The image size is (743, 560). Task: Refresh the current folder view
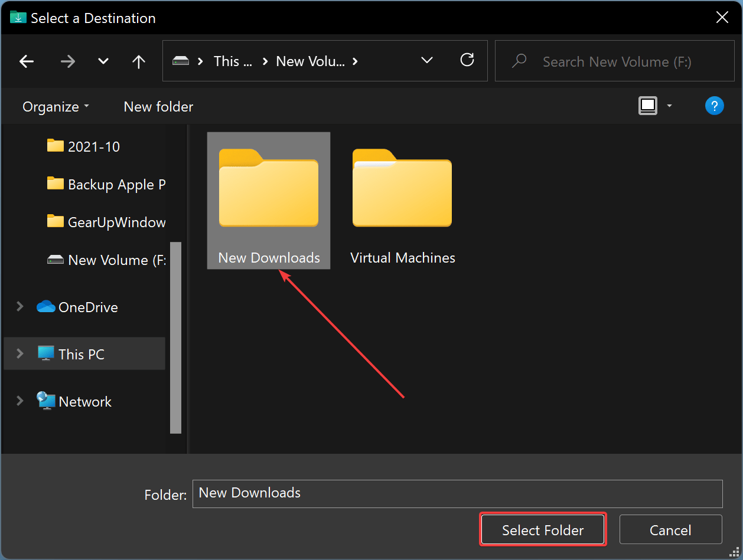click(x=467, y=61)
